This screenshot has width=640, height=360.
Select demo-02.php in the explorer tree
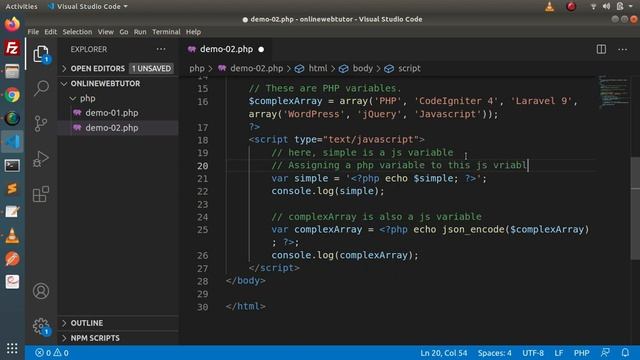[111, 128]
